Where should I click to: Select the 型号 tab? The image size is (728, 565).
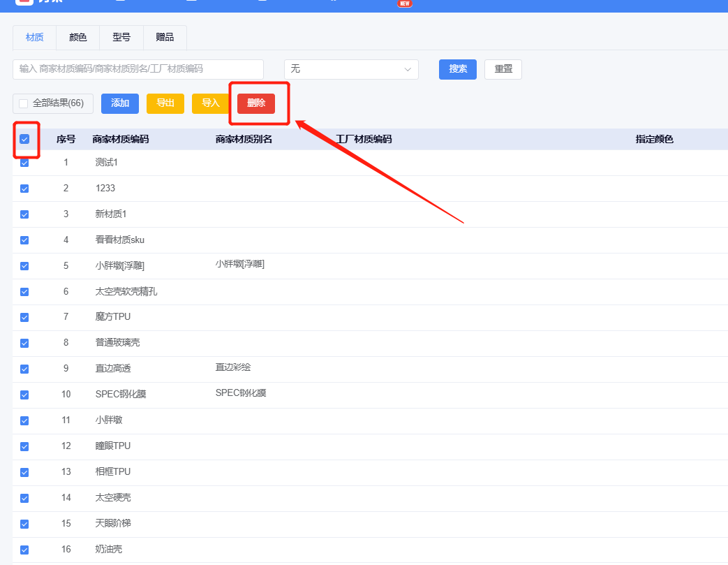point(121,38)
